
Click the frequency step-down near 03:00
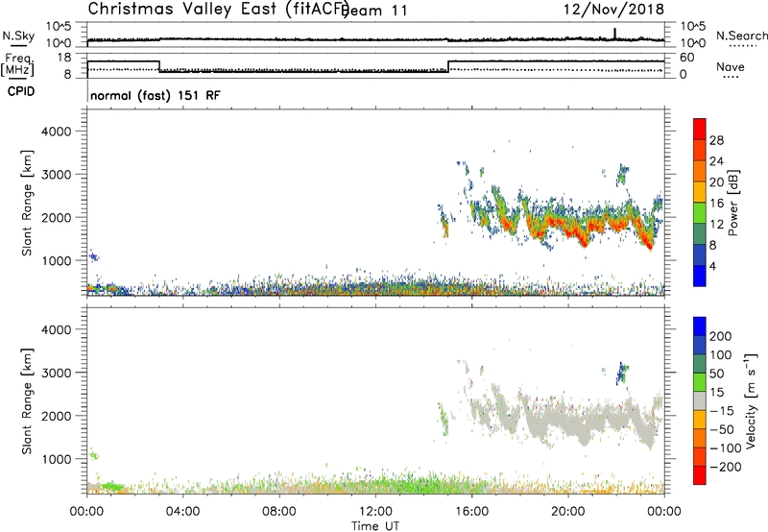coord(159,66)
